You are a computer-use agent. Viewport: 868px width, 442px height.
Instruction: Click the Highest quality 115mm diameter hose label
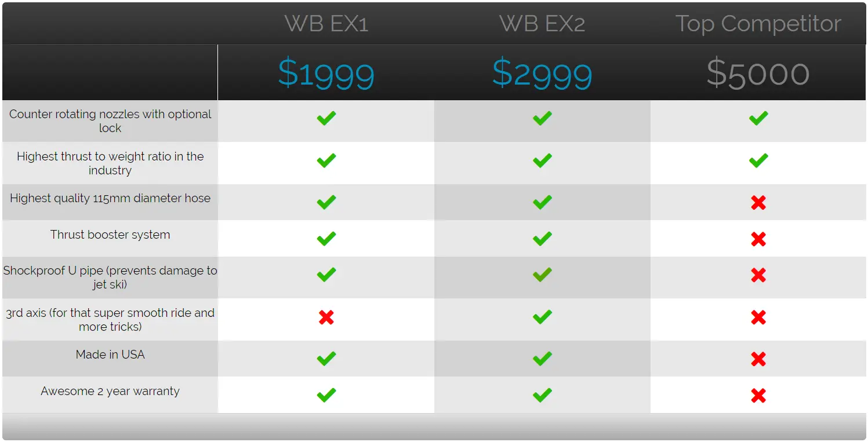pos(110,198)
